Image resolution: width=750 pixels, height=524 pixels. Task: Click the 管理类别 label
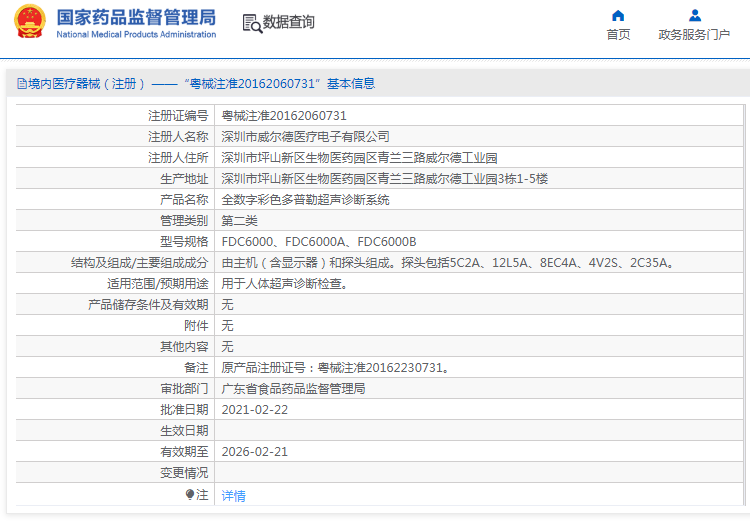184,221
